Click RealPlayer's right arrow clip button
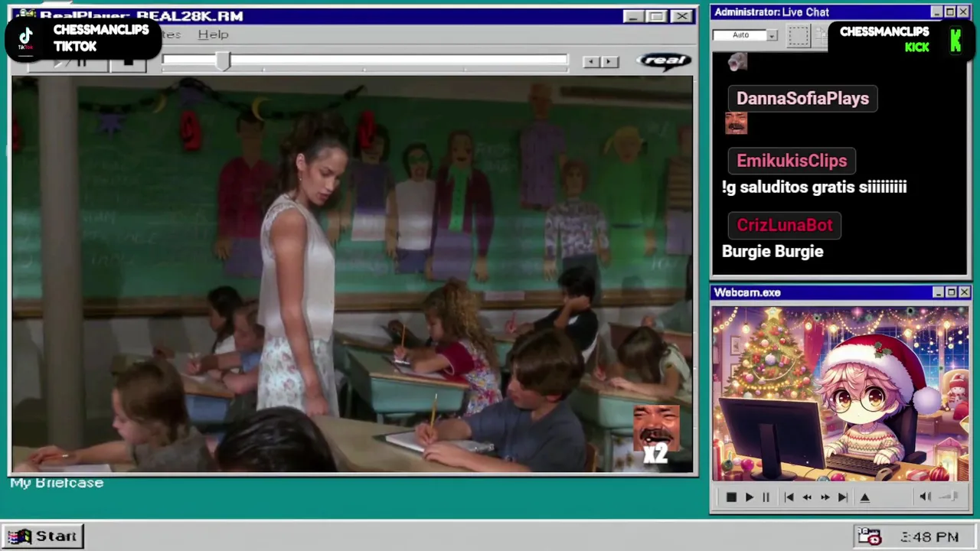 point(609,62)
